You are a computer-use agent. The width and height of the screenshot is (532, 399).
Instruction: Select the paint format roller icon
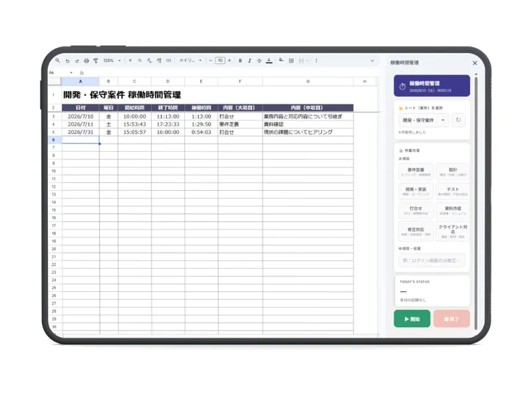(96, 61)
